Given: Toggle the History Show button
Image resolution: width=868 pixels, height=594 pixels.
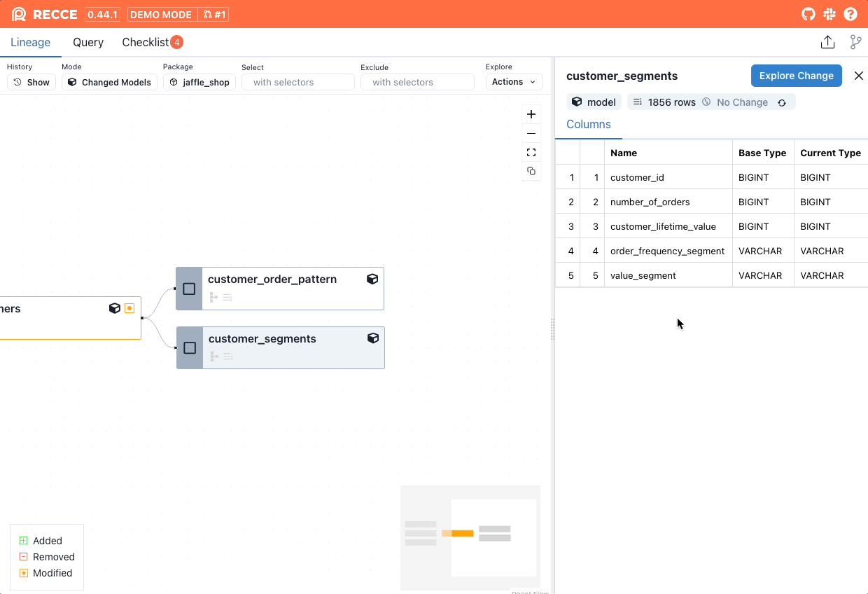Looking at the screenshot, I should coord(31,82).
